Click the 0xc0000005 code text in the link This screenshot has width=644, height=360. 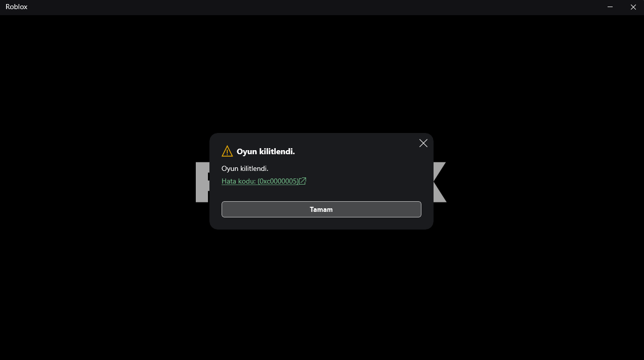[278, 181]
